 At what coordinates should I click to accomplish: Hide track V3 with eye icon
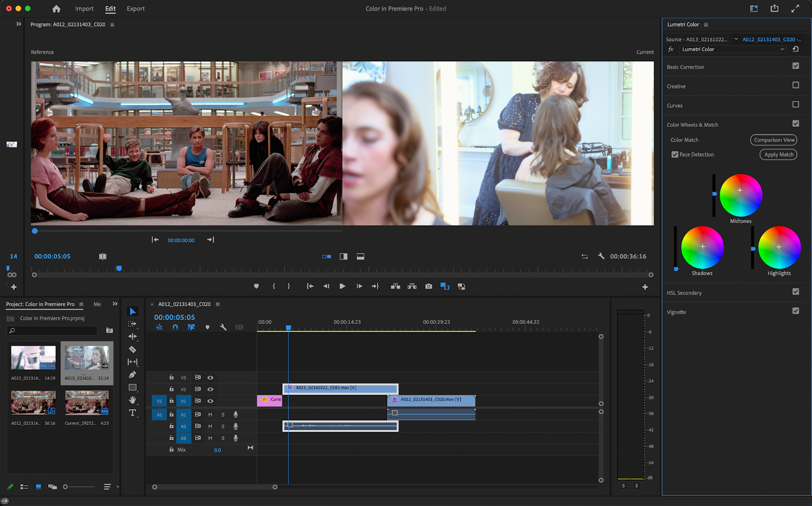210,378
